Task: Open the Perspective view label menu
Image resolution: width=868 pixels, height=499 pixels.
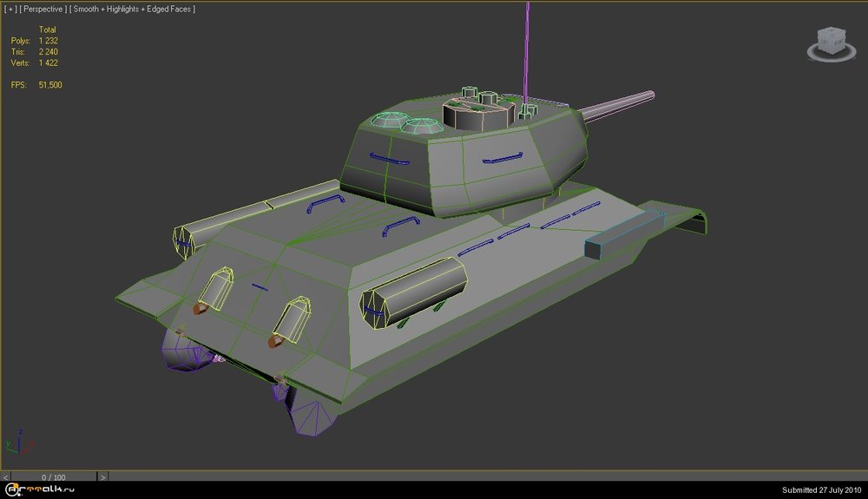Action: (x=43, y=9)
